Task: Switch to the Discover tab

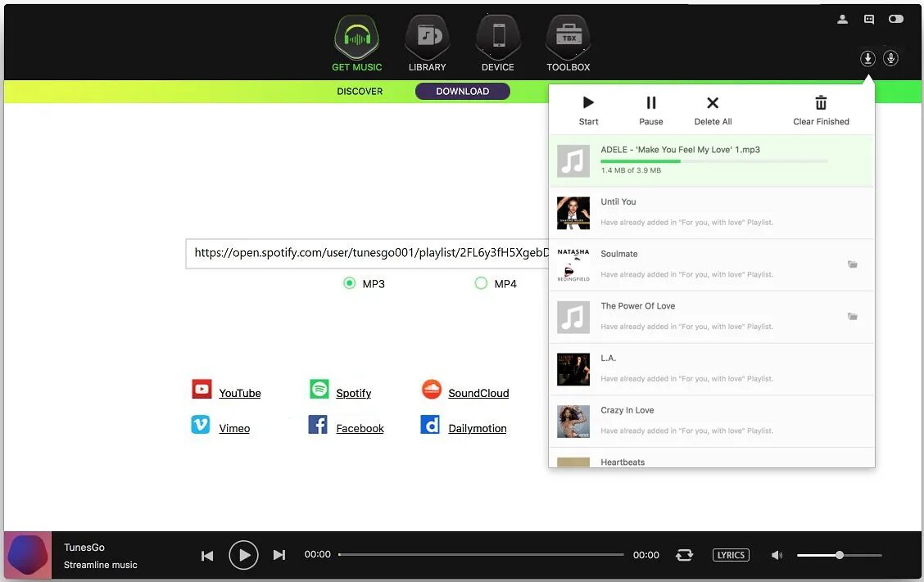Action: [x=360, y=92]
